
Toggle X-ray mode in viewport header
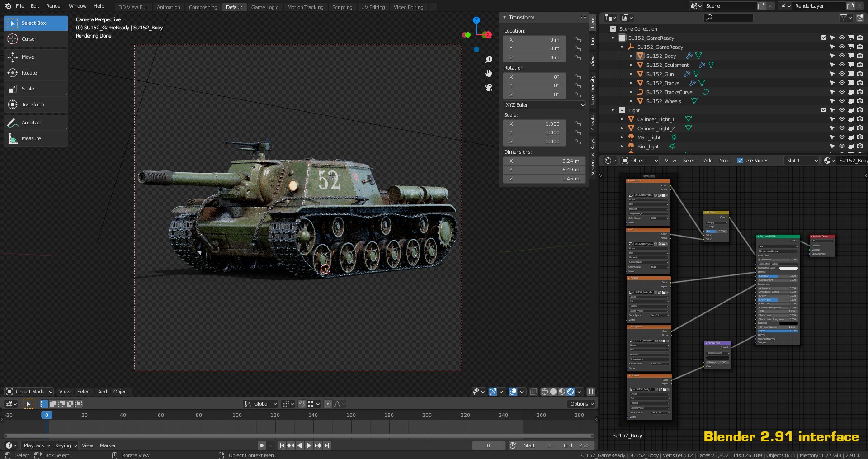pyautogui.click(x=533, y=392)
